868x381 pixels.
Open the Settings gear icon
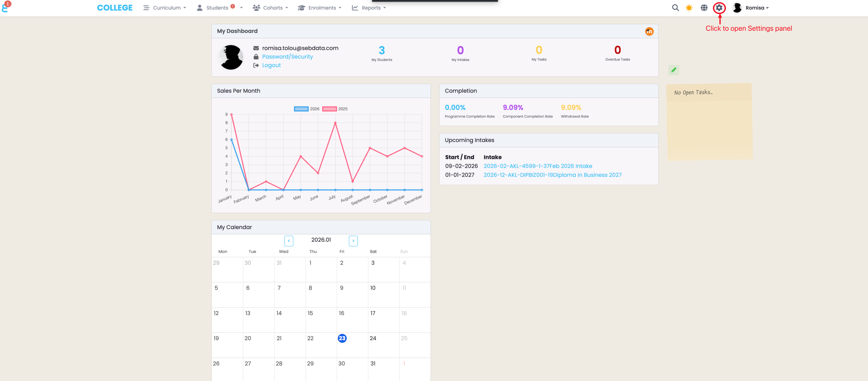click(719, 8)
